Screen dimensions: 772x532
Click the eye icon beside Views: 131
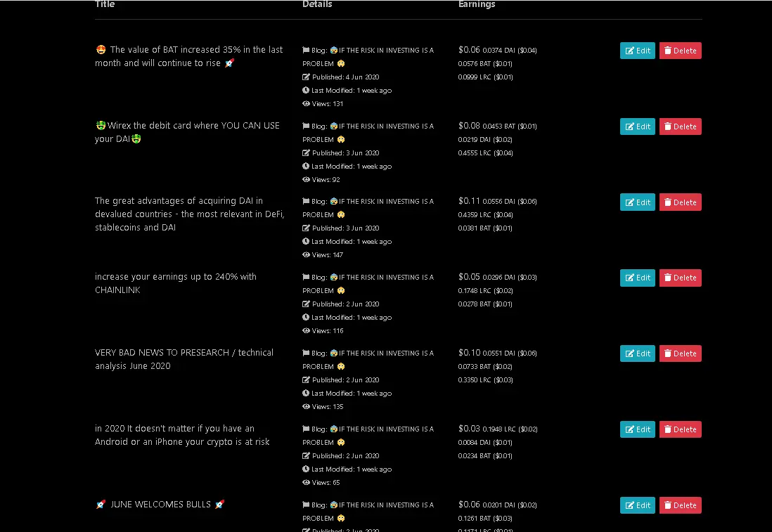coord(306,104)
